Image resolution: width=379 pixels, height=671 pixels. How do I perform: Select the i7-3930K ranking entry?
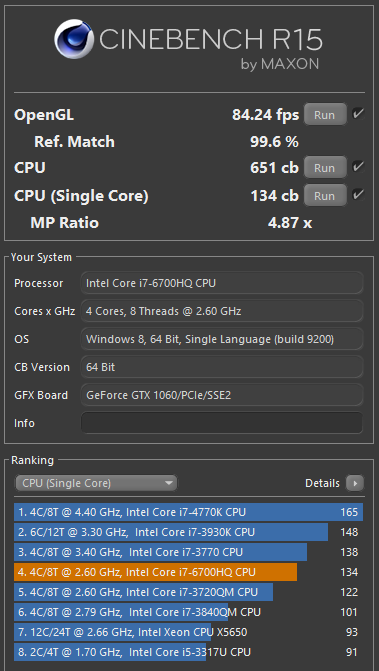[189, 532]
